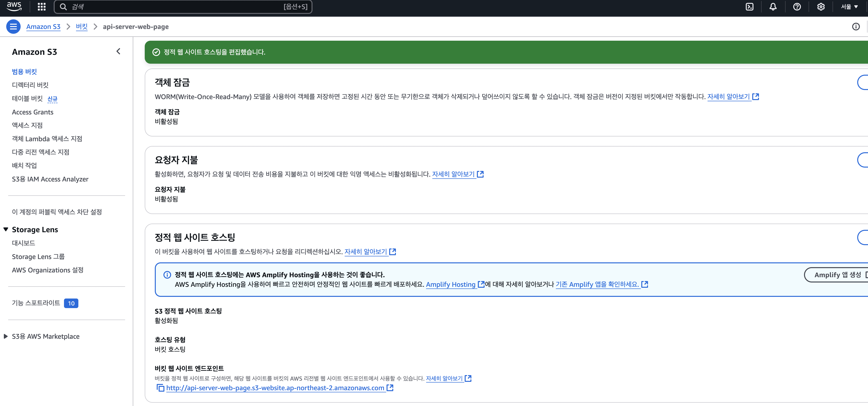Open 이 계정의 퍼블릭 액세스 차단 설정
This screenshot has height=406, width=868.
click(57, 212)
